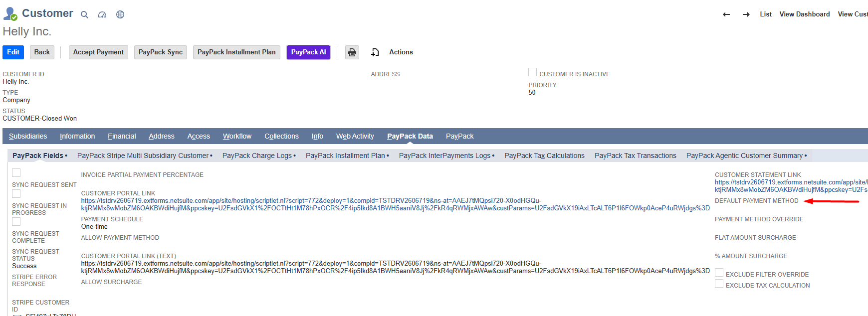Open the Access tab
The height and width of the screenshot is (316, 868).
(199, 136)
